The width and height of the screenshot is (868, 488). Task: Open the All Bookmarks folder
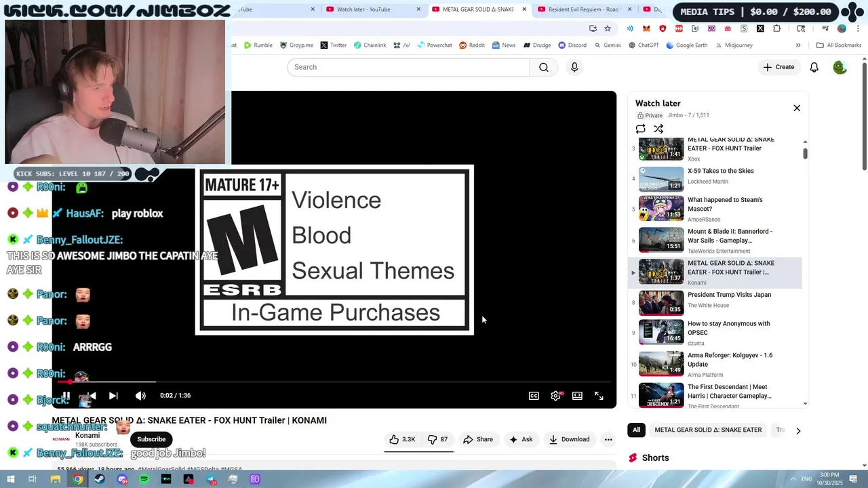[x=839, y=45]
